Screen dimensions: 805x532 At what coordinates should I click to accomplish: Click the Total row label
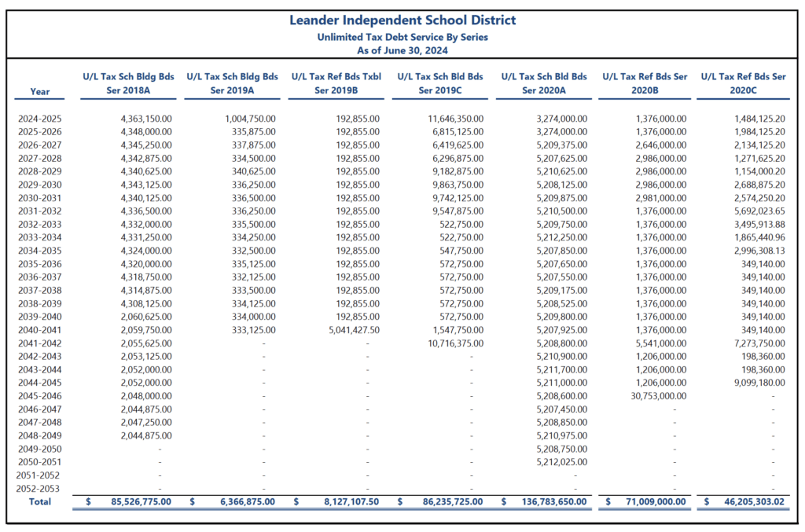39,501
